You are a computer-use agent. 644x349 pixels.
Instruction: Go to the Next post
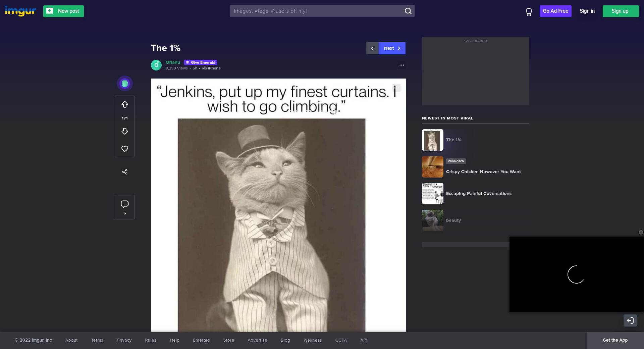(x=392, y=48)
